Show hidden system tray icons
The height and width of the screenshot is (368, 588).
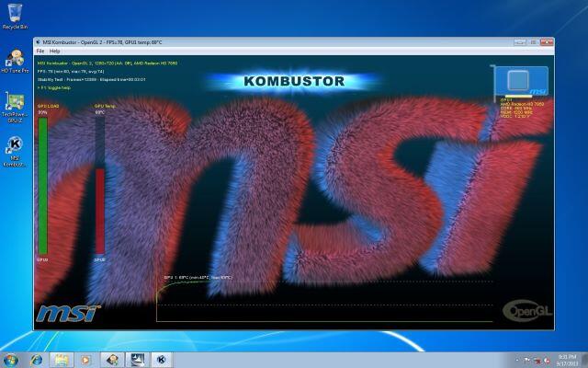pyautogui.click(x=518, y=361)
